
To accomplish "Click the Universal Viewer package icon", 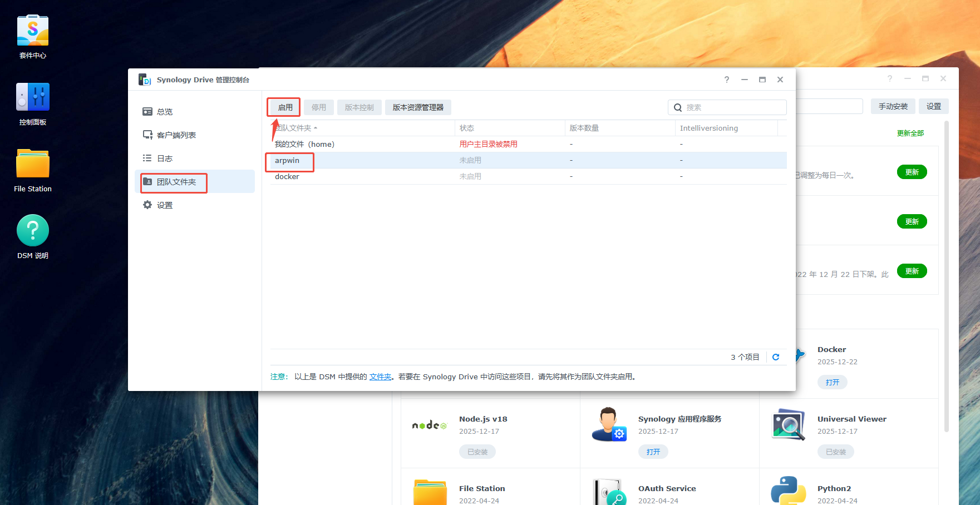I will pyautogui.click(x=788, y=425).
